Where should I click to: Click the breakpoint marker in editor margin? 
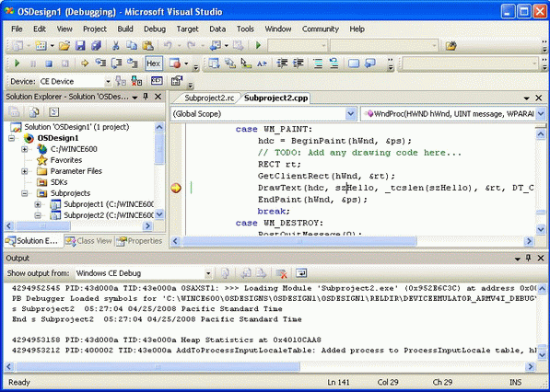pyautogui.click(x=176, y=188)
